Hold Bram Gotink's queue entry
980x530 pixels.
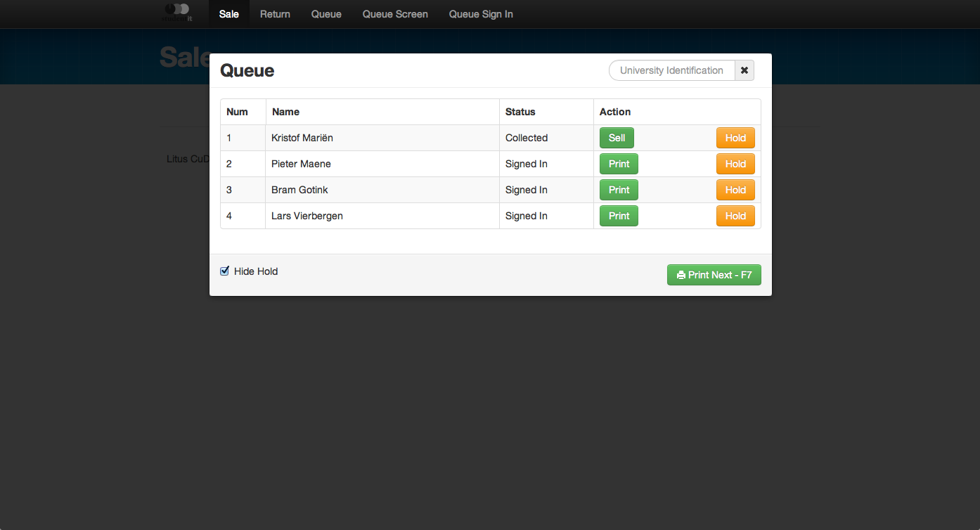pyautogui.click(x=735, y=190)
